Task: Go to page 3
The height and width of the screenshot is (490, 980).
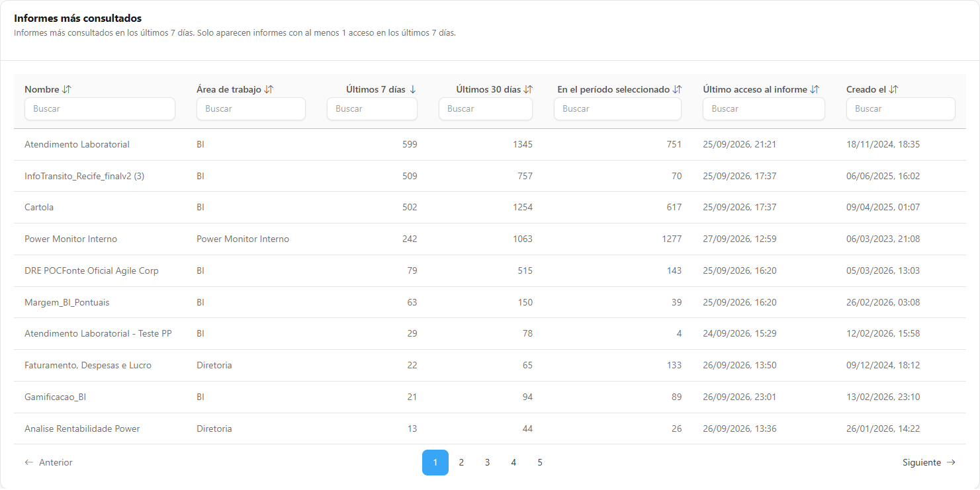Action: click(487, 463)
